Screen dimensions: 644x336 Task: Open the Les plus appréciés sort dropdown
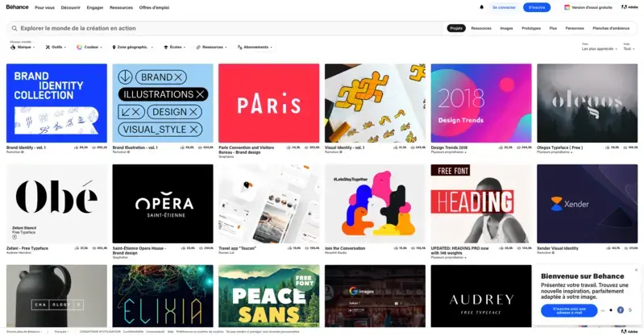coord(599,49)
